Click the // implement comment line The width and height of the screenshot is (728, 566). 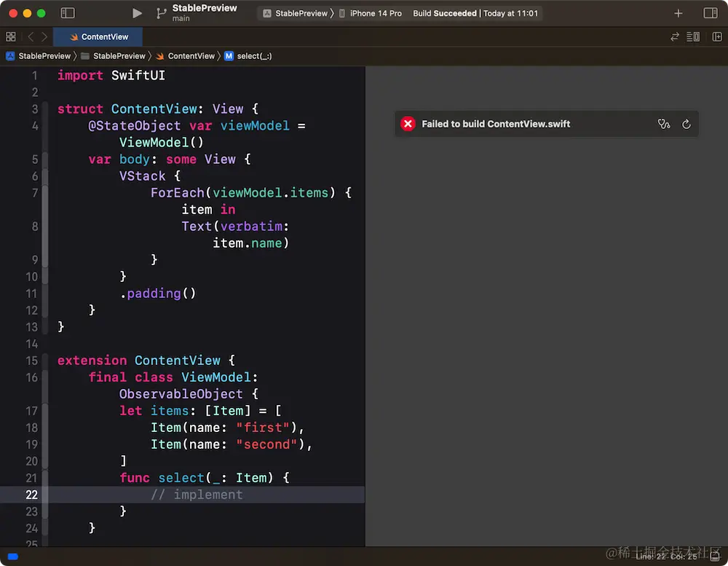197,495
